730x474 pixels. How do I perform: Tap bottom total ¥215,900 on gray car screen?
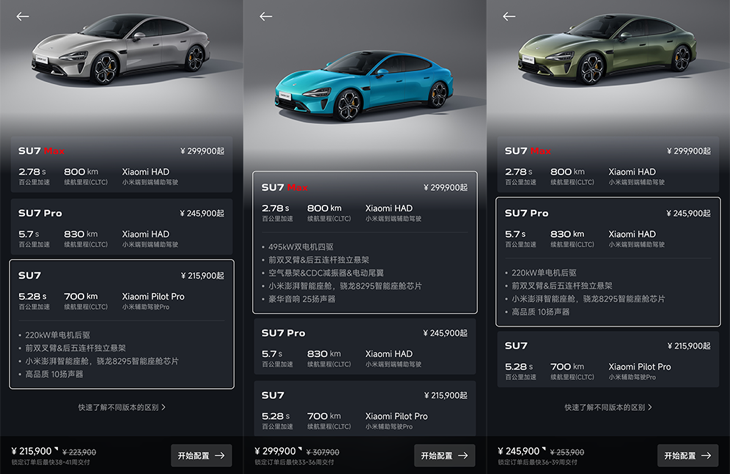click(x=32, y=451)
